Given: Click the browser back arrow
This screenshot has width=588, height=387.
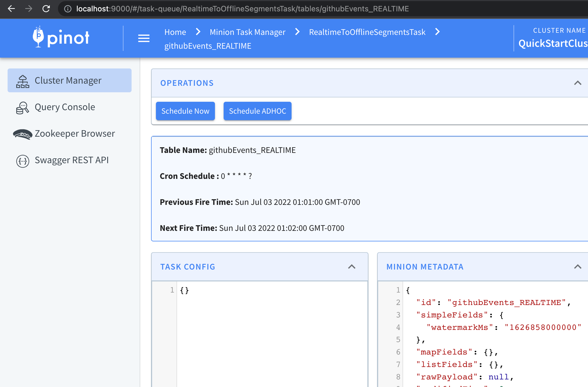Looking at the screenshot, I should coord(11,9).
